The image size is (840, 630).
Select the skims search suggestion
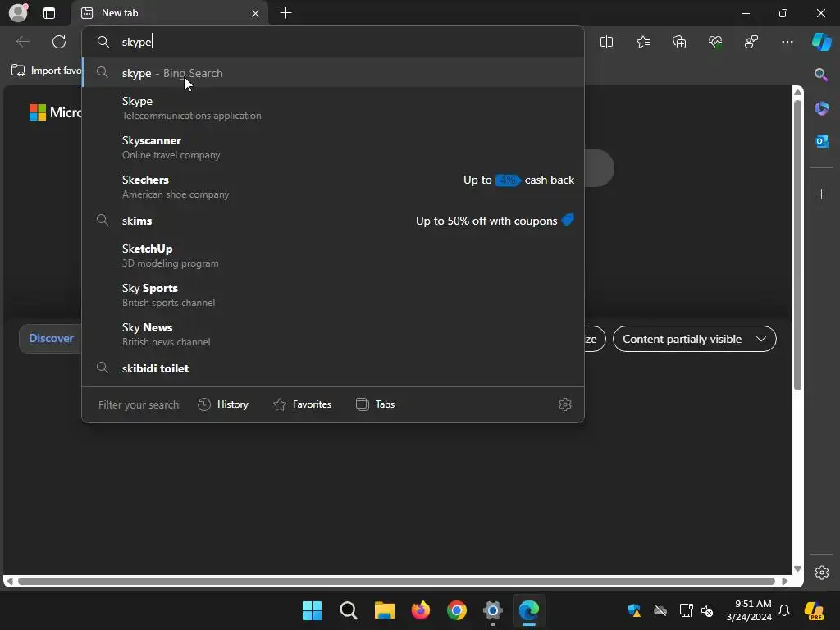pos(333,221)
